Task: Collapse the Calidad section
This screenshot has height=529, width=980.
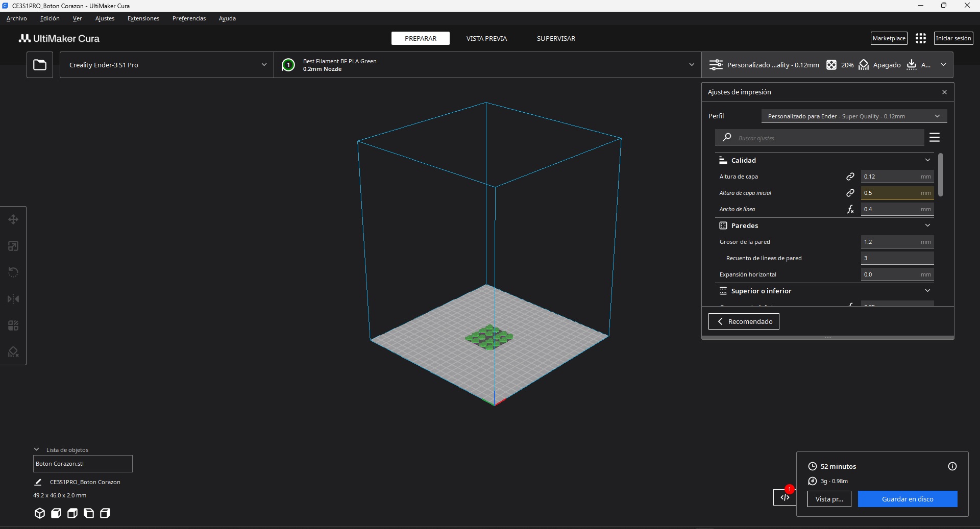Action: pos(825,160)
